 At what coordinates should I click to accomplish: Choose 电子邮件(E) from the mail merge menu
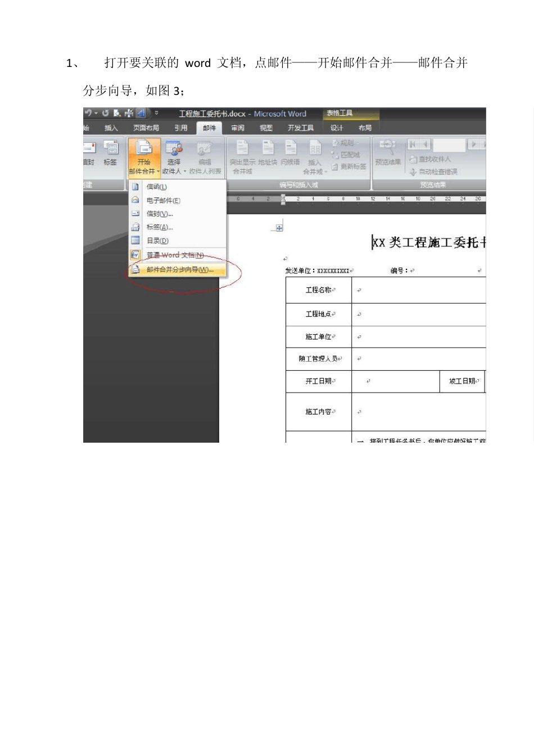(178, 200)
